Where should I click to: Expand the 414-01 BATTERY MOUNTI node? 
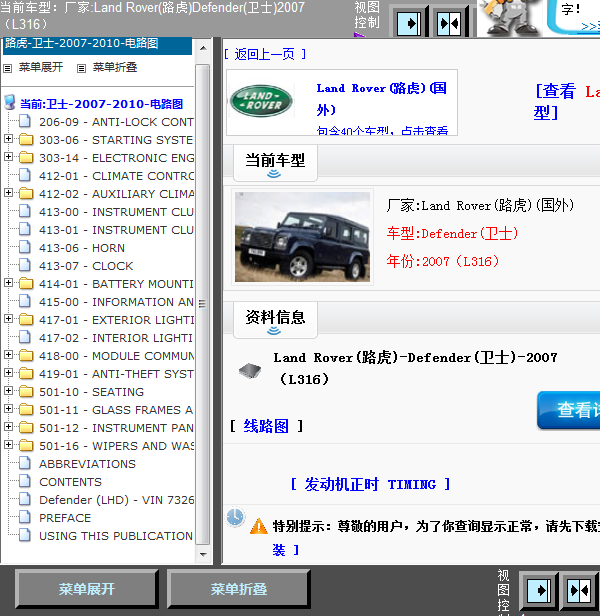tap(8, 283)
